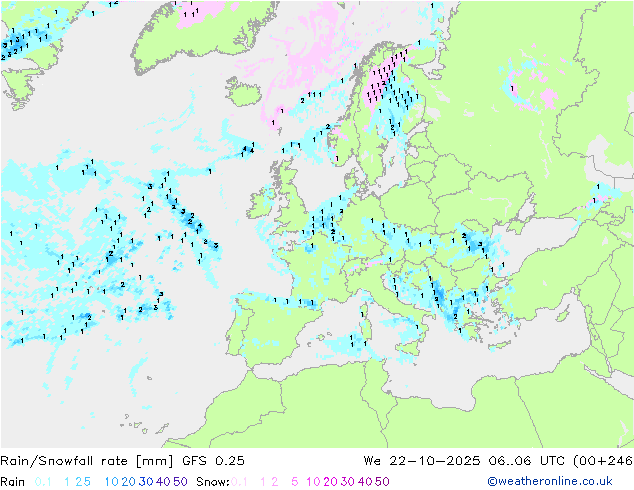Click the Snow legend value 5

tap(295, 482)
